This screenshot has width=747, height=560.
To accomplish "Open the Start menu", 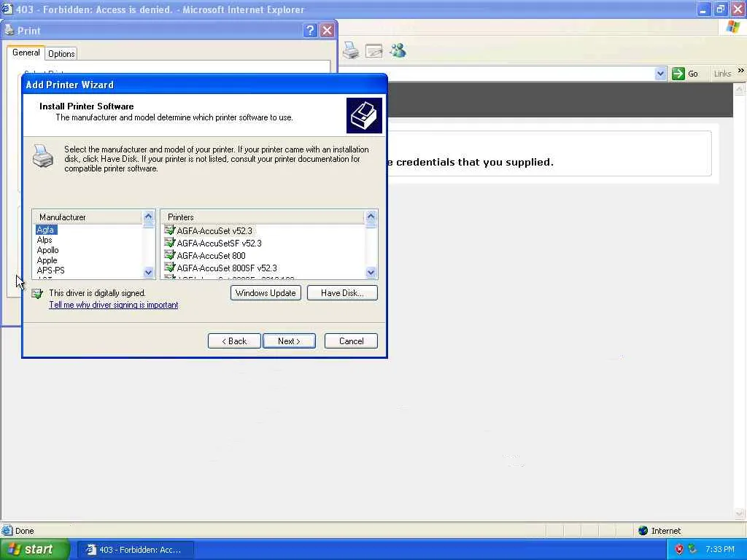I will tap(35, 550).
